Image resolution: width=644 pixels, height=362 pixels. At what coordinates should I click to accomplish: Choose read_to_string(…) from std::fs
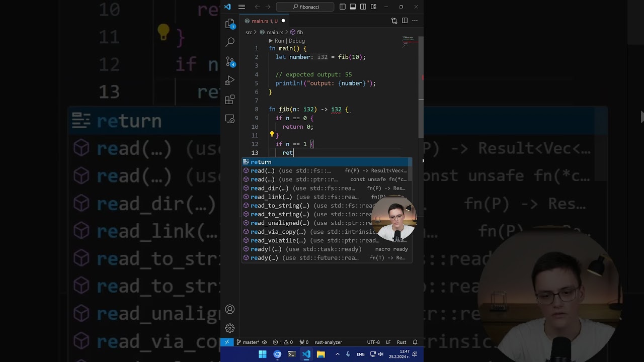point(325,206)
